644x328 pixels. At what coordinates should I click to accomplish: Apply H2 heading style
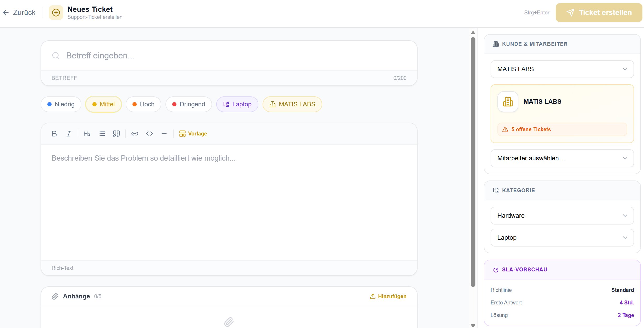[x=87, y=134]
